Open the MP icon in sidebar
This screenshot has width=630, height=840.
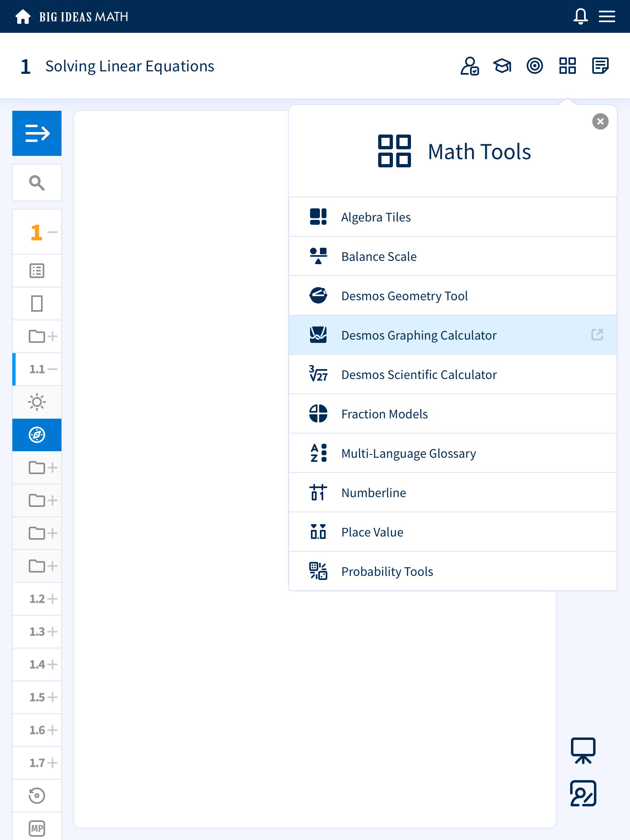37,828
